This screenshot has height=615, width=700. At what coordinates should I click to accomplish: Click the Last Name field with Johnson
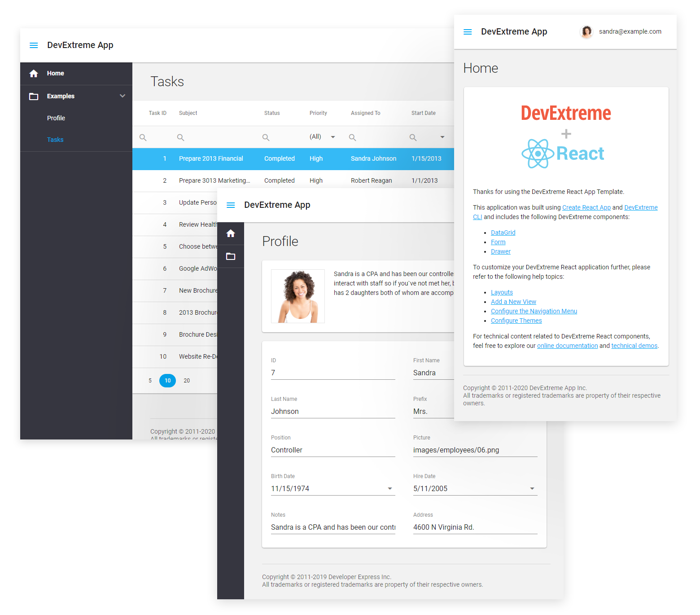[x=333, y=412]
